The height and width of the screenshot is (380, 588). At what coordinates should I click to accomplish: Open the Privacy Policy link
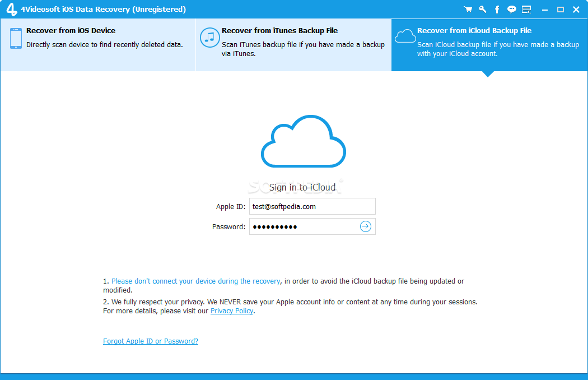(232, 311)
